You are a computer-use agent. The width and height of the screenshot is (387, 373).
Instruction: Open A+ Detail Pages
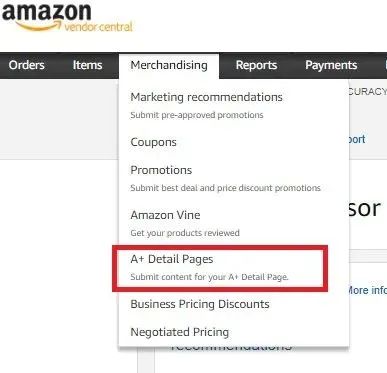(x=172, y=259)
